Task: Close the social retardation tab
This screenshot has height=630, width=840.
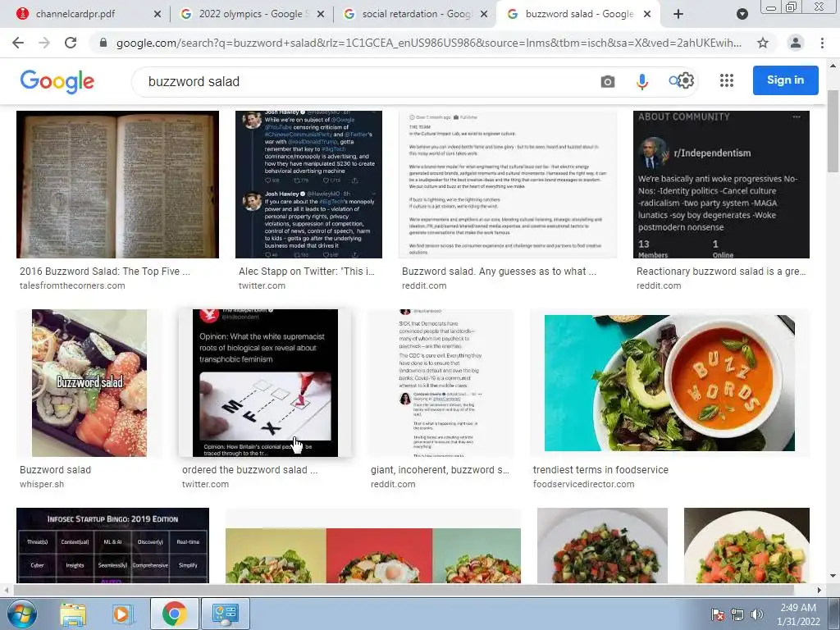Action: coord(484,15)
